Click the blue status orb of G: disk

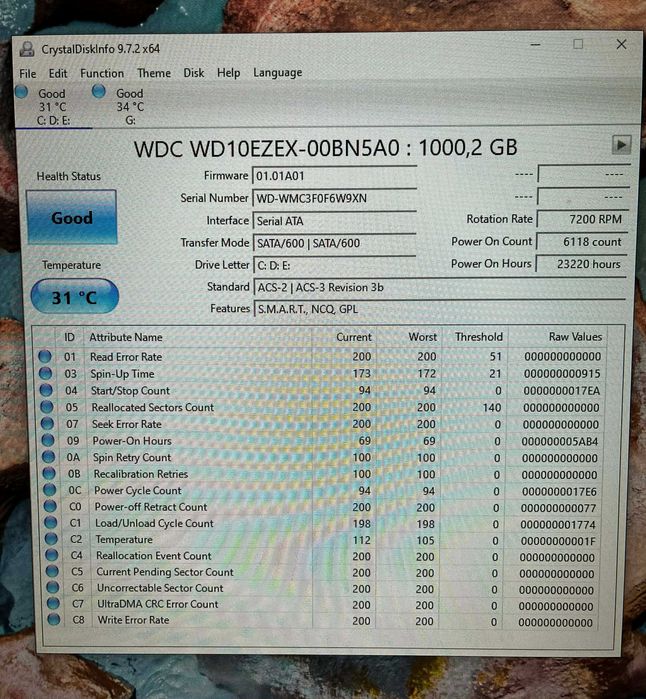click(x=99, y=91)
